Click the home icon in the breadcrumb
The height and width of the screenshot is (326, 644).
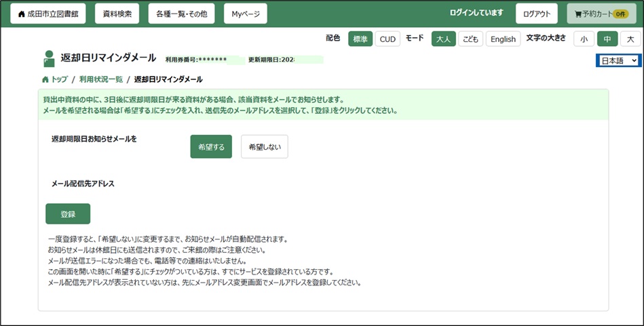tap(45, 80)
